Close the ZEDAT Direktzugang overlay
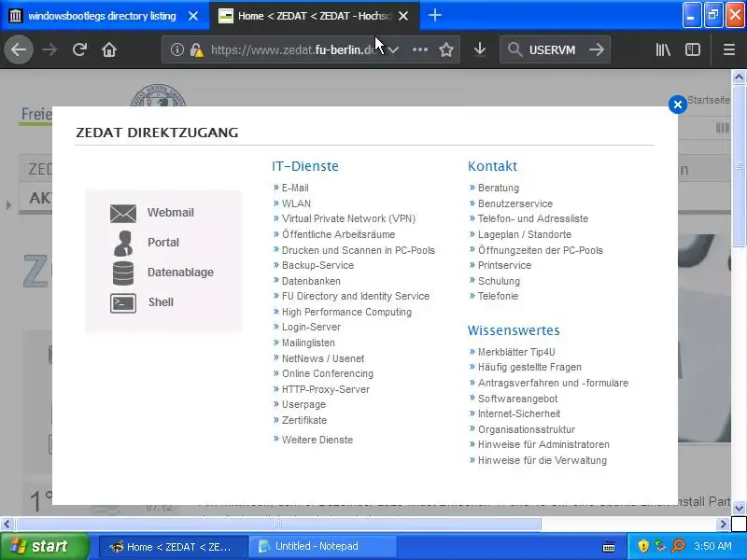747x560 pixels. (678, 105)
